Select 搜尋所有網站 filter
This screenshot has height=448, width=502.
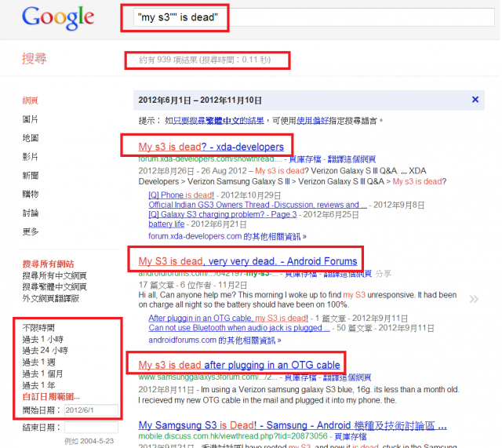pyautogui.click(x=48, y=264)
